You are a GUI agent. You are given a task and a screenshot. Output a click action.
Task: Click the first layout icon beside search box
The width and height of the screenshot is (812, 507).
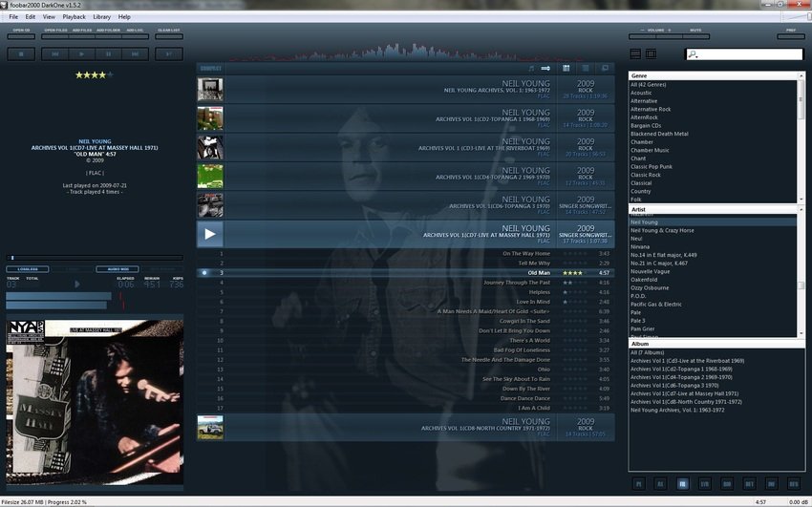point(635,53)
